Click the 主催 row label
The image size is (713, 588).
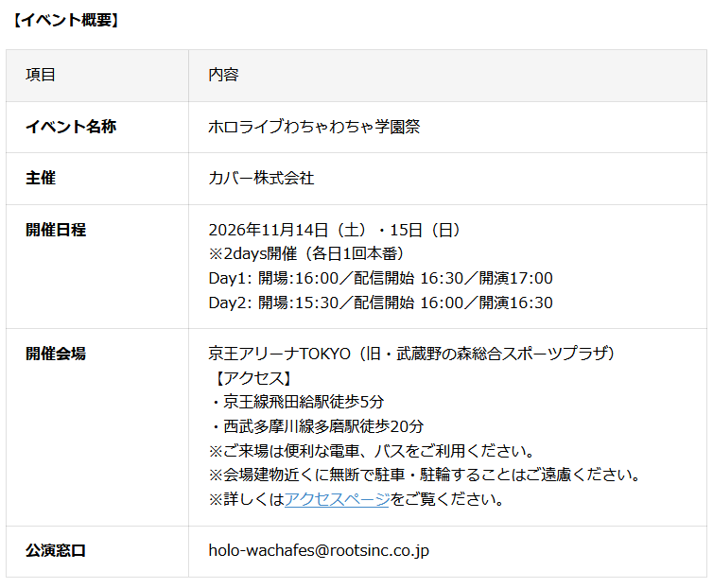41,178
